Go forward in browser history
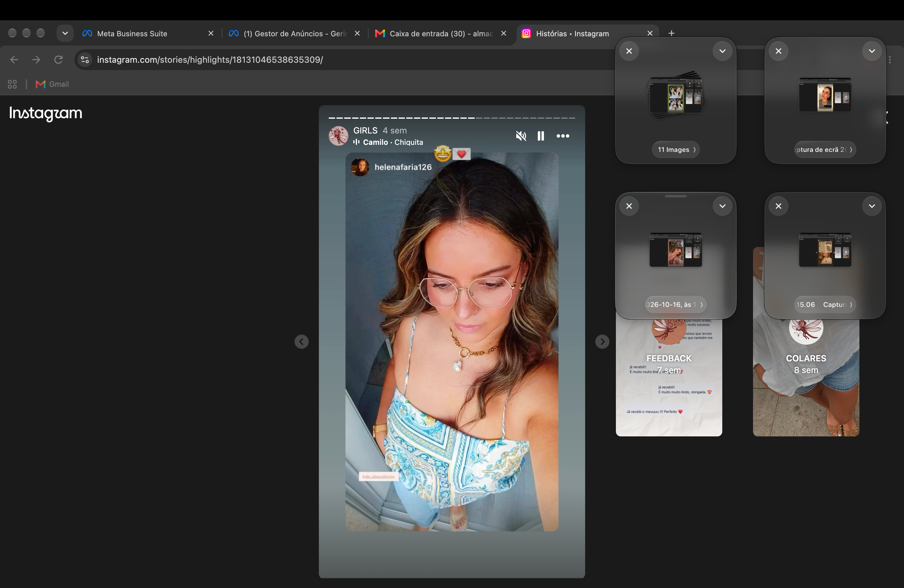This screenshot has width=904, height=588. pyautogui.click(x=36, y=60)
